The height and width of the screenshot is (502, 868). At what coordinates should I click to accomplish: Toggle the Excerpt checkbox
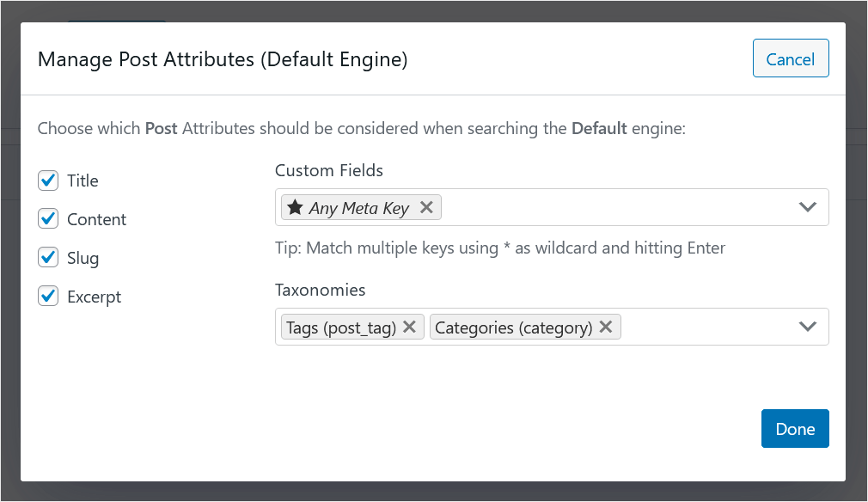pyautogui.click(x=48, y=296)
